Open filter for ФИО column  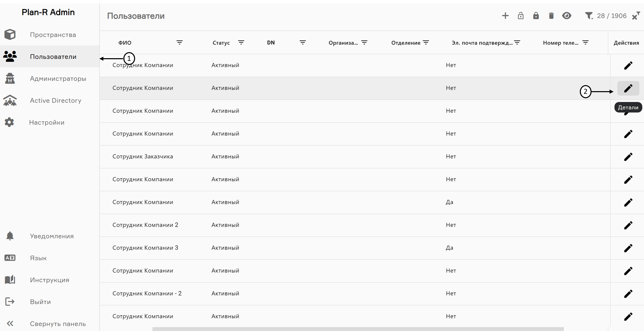179,43
